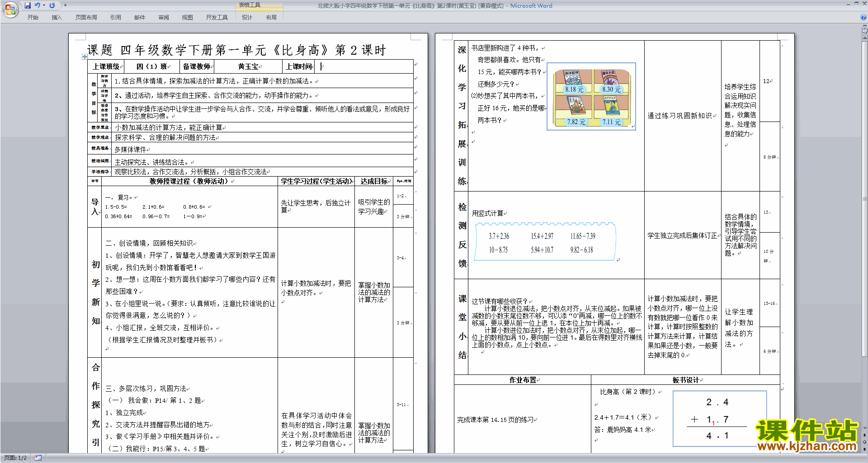Click the text 学生独立完成后集体订正
This screenshot has height=463, width=868.
(682, 235)
